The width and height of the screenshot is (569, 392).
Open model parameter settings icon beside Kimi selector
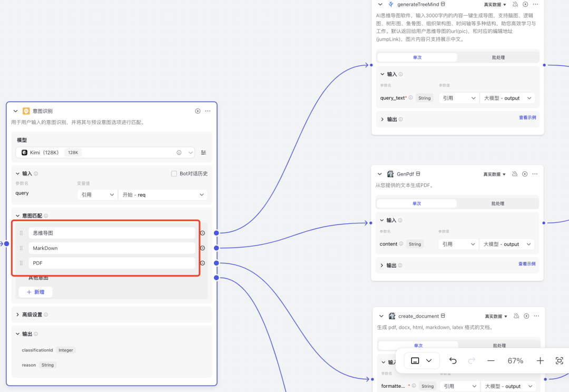tap(203, 152)
